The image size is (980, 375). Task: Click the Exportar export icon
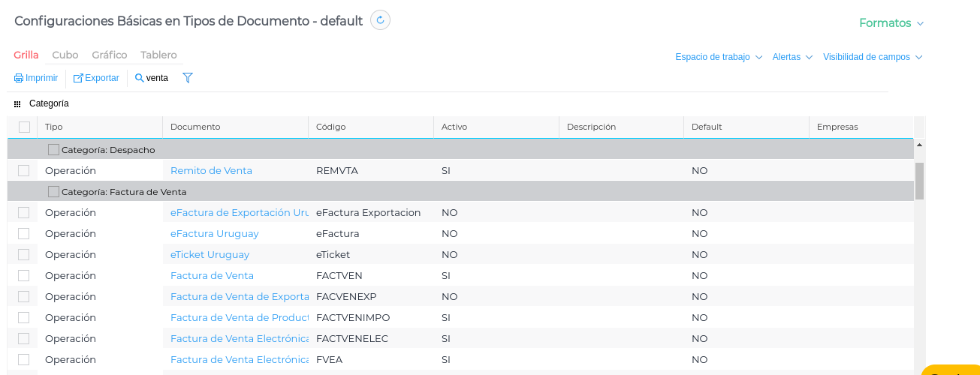click(78, 78)
